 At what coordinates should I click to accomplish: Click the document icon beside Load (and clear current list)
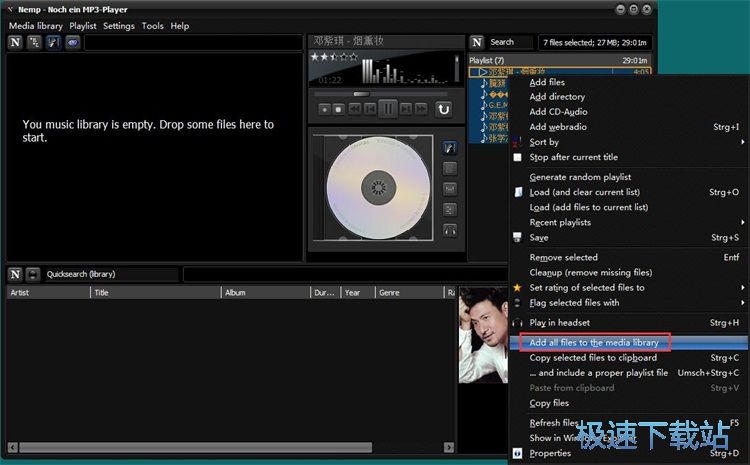pyautogui.click(x=518, y=192)
